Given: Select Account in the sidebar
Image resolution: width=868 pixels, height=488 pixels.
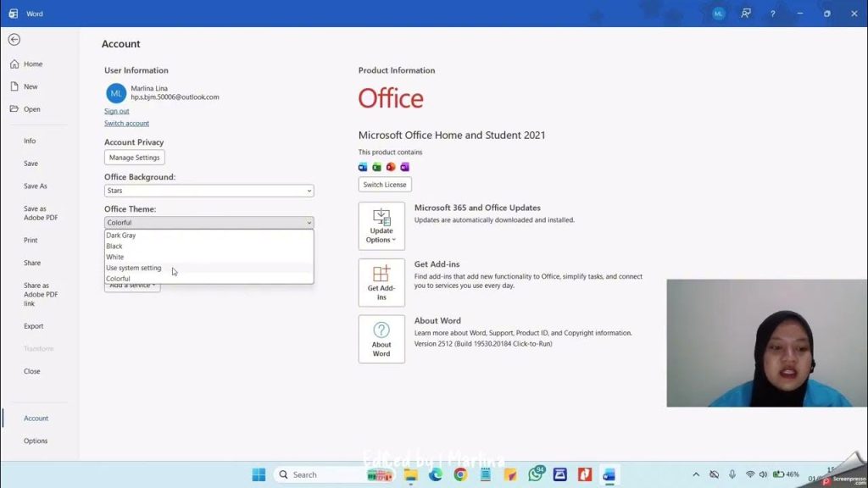Looking at the screenshot, I should (x=36, y=419).
